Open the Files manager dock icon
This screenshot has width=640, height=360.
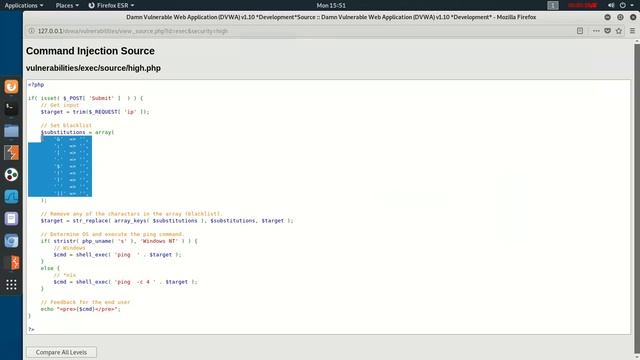[x=11, y=131]
